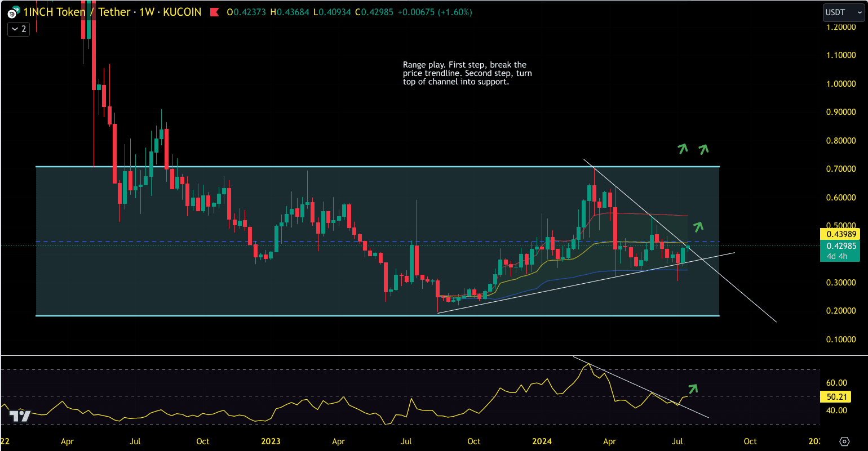
Task: Select the close value in the header legend
Action: tap(378, 12)
